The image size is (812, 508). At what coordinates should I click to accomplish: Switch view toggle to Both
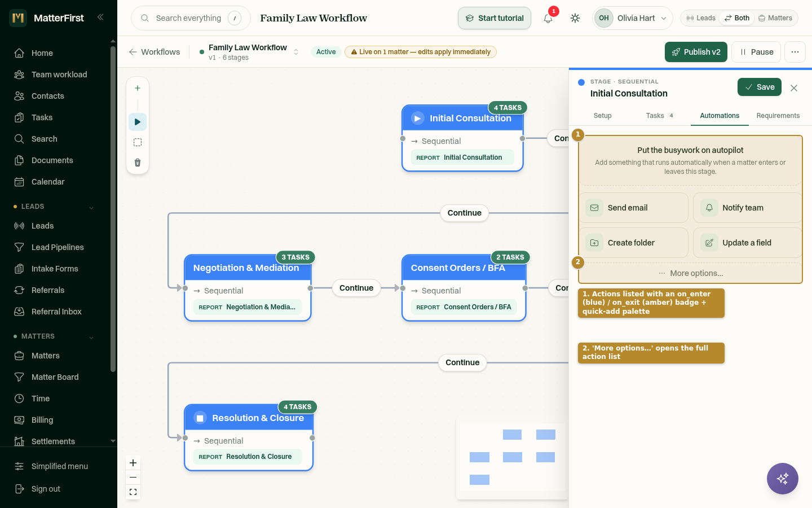point(736,18)
